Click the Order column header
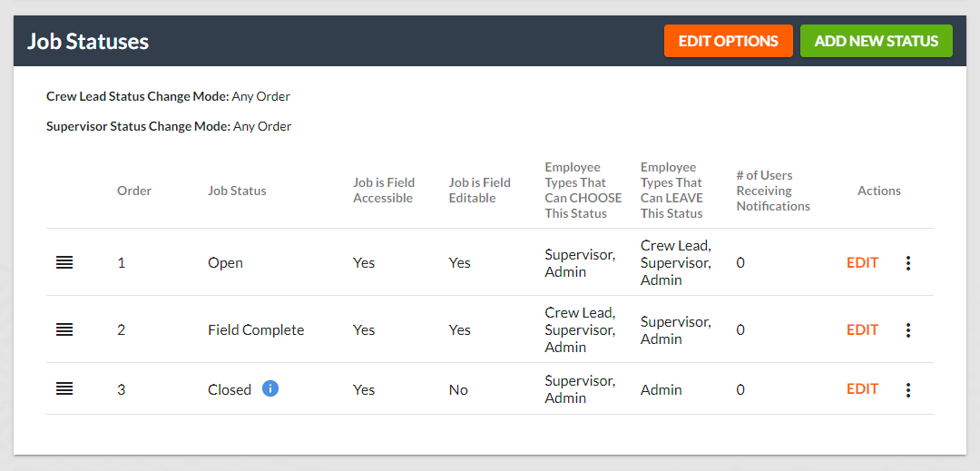980x471 pixels. (x=134, y=191)
